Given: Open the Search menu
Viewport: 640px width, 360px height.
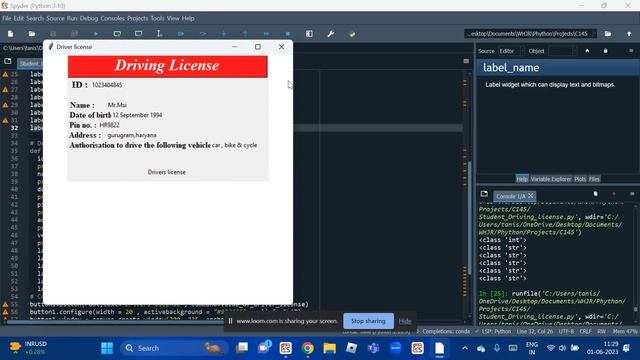Looking at the screenshot, I should coord(35,18).
